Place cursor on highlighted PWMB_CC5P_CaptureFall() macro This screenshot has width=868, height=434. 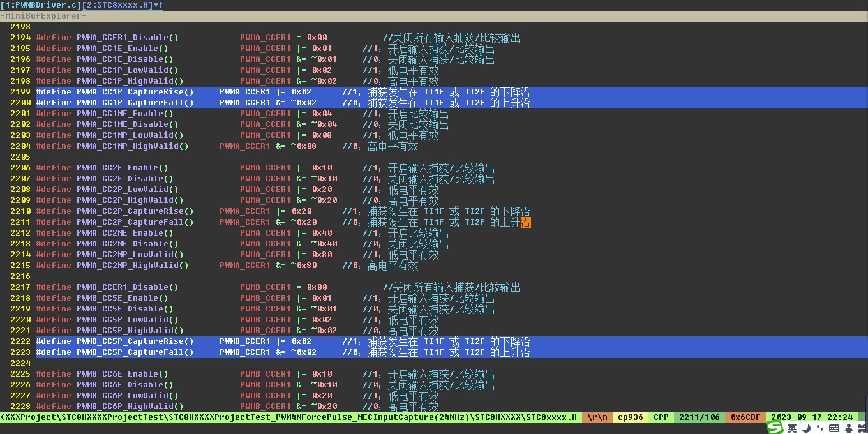(135, 352)
